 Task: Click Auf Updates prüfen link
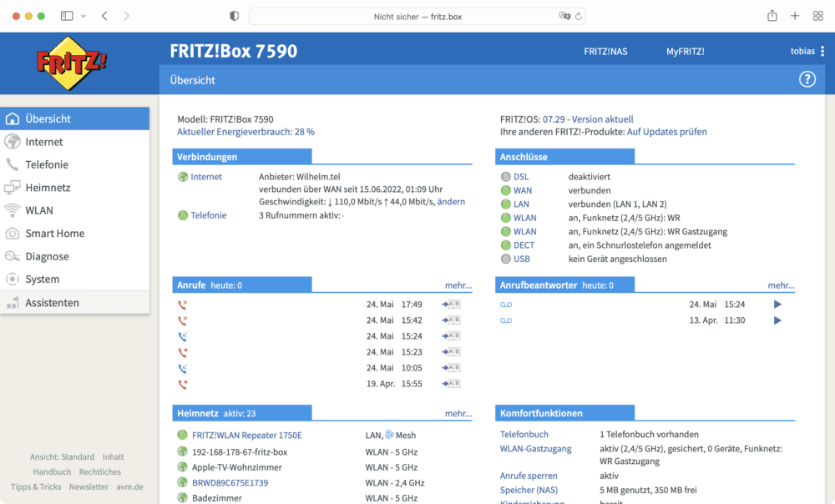coord(666,132)
